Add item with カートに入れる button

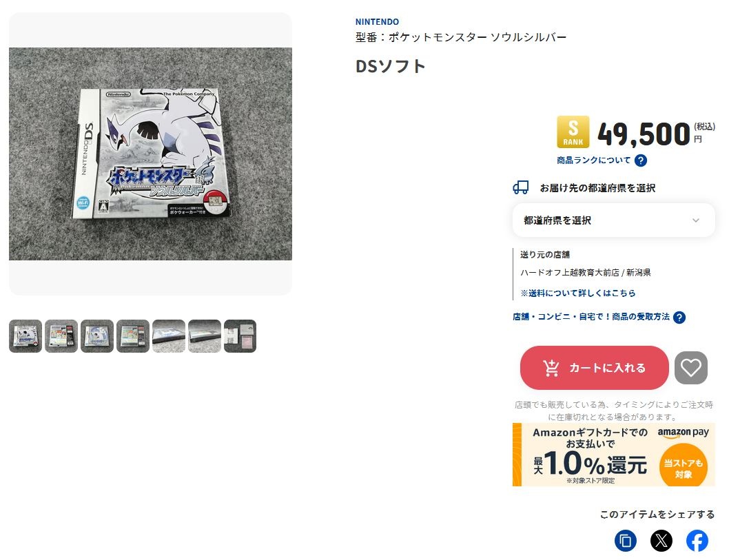tap(594, 368)
